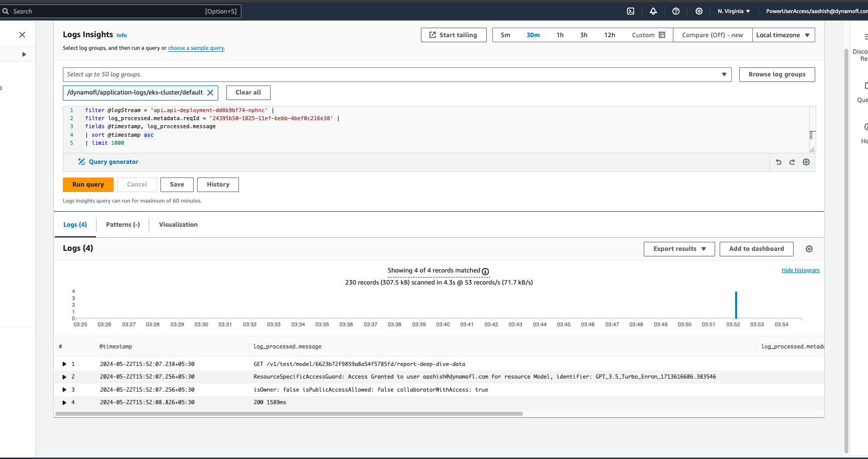Select the 12h time range
This screenshot has width=868, height=459.
tap(610, 35)
